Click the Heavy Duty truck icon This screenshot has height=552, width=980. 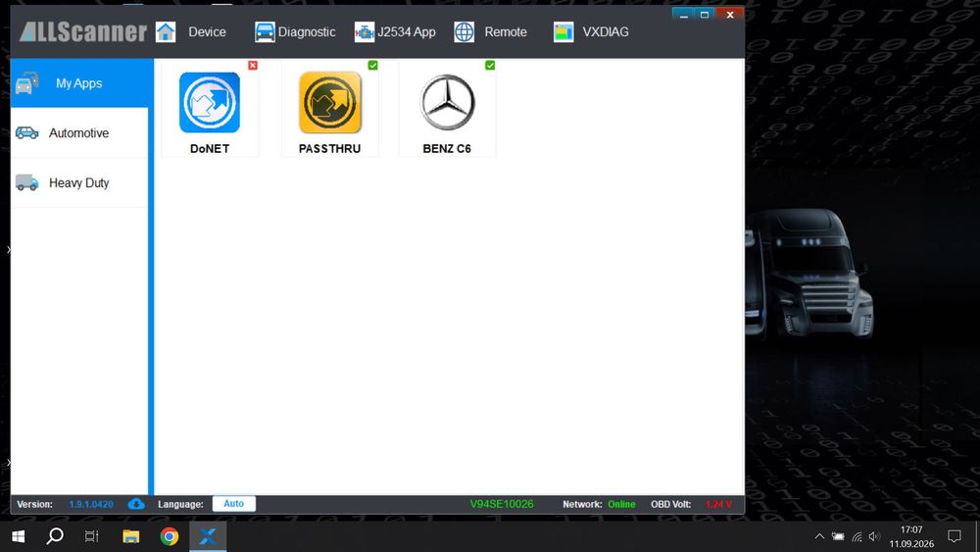pyautogui.click(x=26, y=182)
